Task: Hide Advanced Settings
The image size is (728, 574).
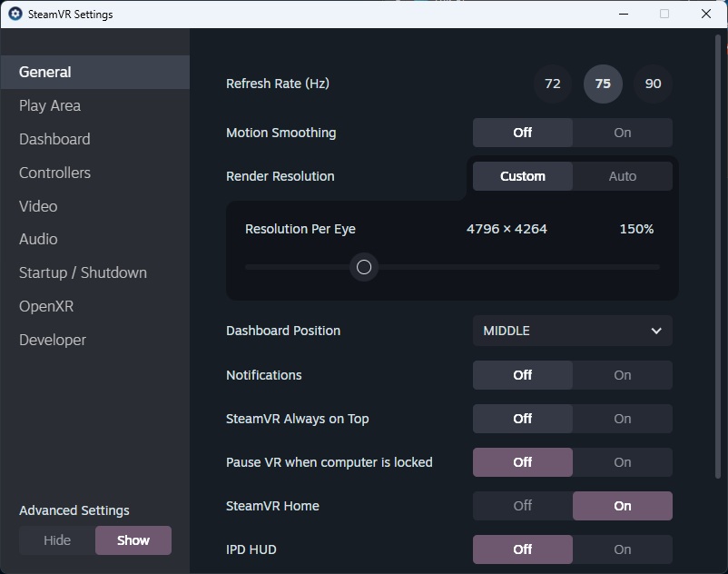Action: pos(57,540)
